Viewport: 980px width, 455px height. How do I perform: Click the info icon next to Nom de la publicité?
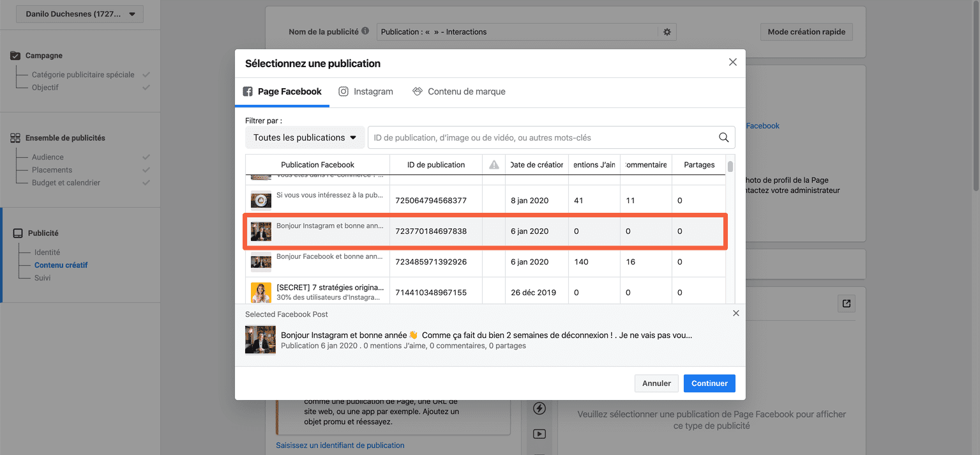pos(365,31)
